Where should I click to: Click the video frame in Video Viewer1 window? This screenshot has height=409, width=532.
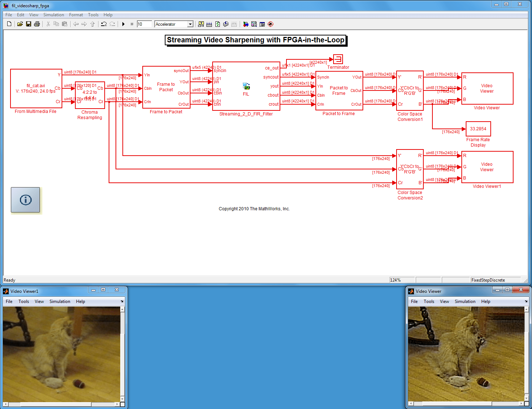(62, 354)
